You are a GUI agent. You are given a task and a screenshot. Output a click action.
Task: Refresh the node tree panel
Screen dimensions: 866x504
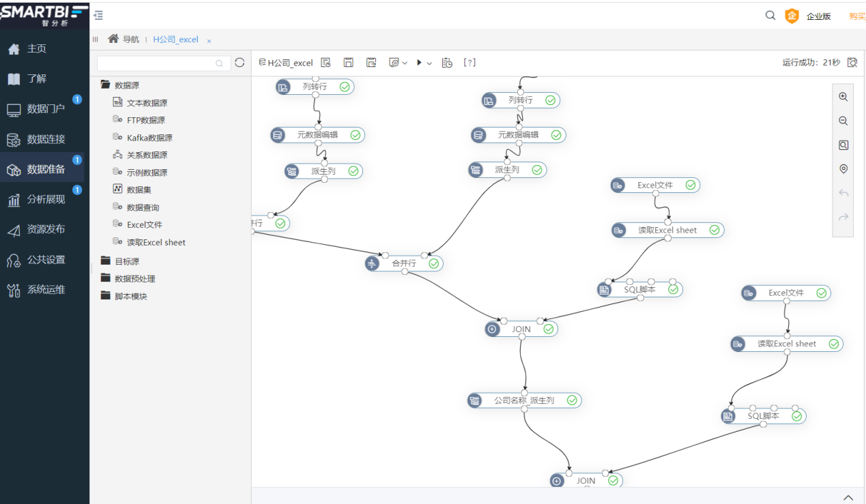pyautogui.click(x=240, y=63)
